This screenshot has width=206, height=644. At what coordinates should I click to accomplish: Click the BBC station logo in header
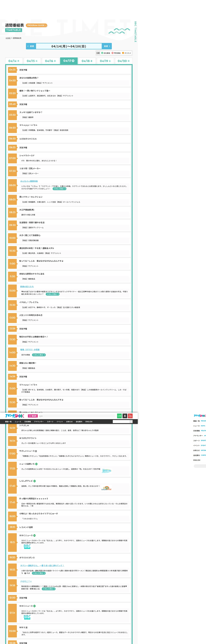[15, 416]
